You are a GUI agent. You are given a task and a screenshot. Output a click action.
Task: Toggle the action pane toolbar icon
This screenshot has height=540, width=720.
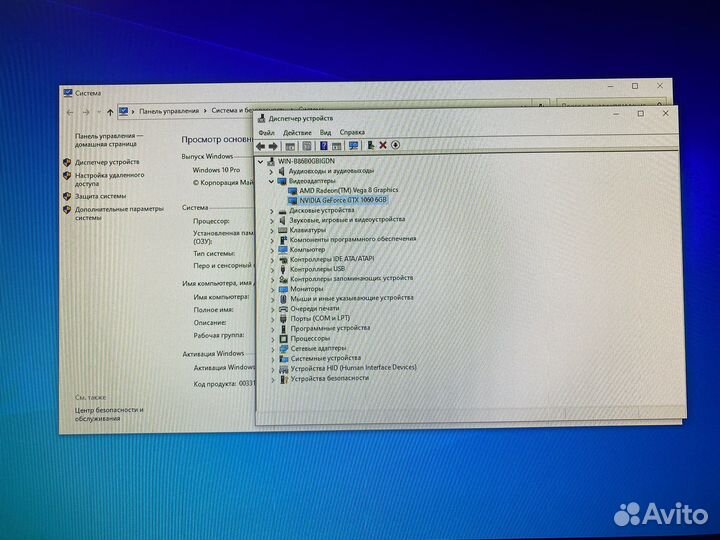(x=337, y=146)
